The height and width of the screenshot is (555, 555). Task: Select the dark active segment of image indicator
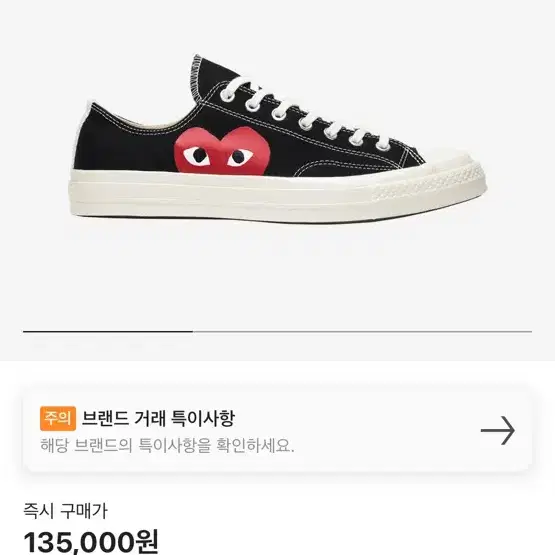coord(108,332)
